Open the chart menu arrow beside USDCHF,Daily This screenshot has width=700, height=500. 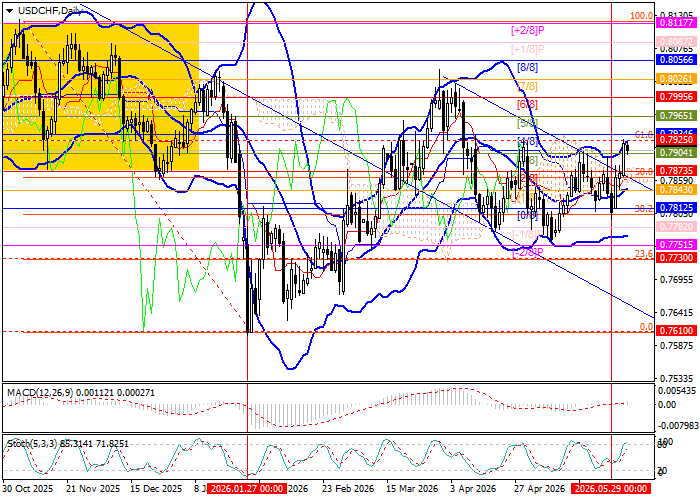9,11
